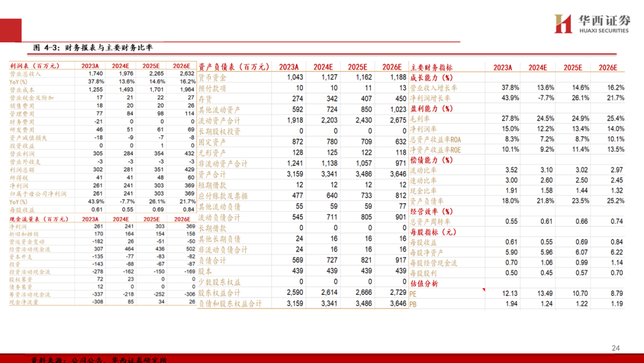Select the "股本" row label
Image resolution: width=644 pixels, height=363 pixels.
click(x=205, y=271)
